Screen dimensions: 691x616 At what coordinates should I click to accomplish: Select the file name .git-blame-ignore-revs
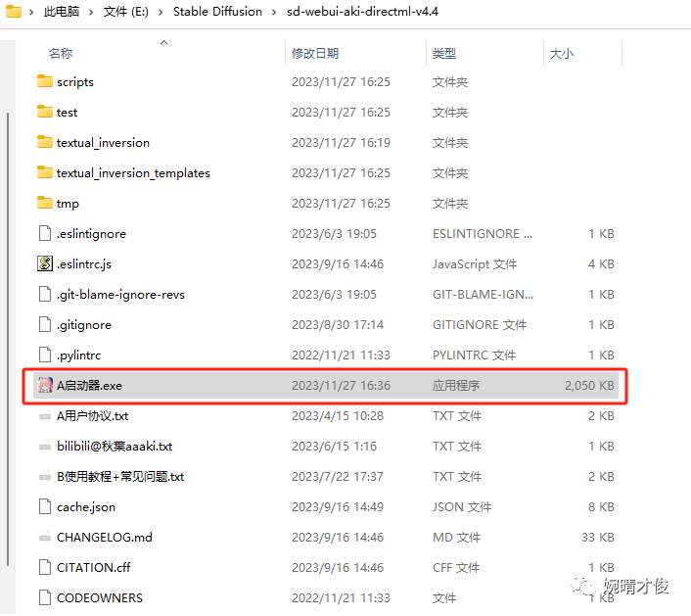point(120,295)
